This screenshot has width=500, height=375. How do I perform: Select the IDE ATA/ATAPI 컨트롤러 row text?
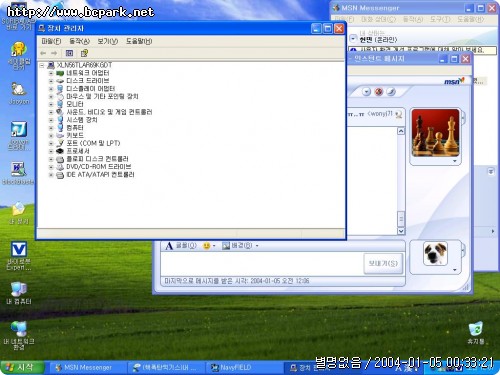tap(100, 175)
